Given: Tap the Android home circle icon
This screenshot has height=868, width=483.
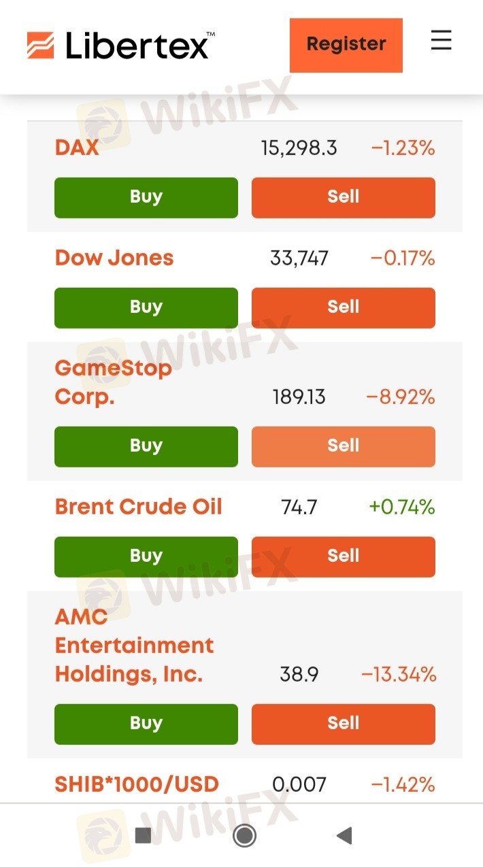Looking at the screenshot, I should [244, 835].
